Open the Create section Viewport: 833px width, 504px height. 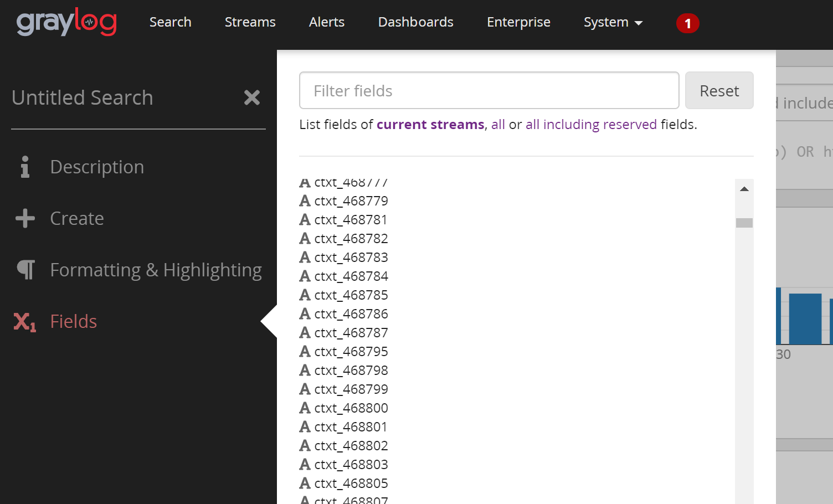point(77,218)
